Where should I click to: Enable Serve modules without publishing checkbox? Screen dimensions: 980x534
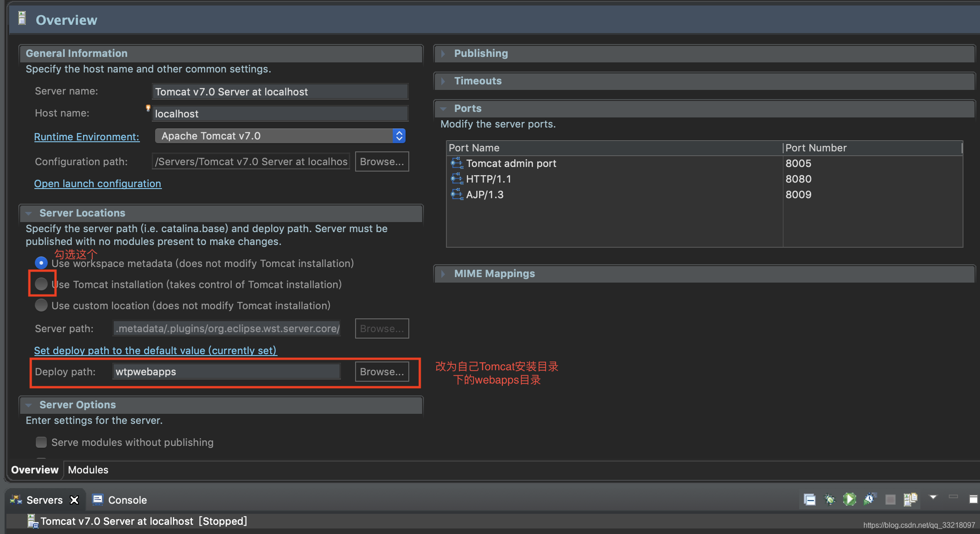coord(41,442)
